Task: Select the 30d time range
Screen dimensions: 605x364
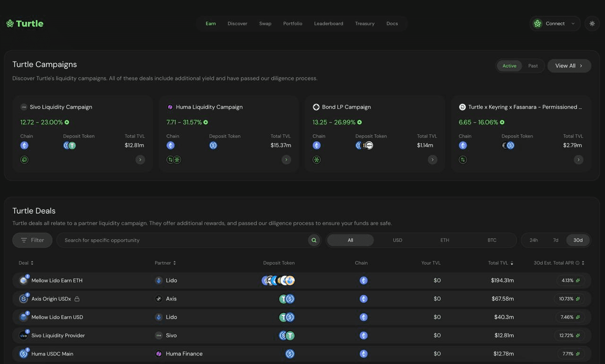Action: [578, 240]
